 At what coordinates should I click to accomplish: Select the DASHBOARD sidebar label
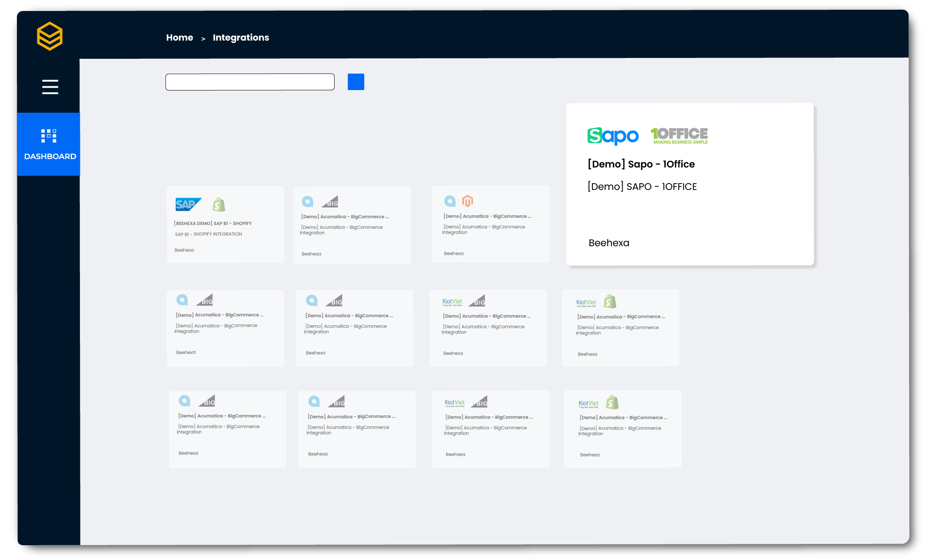click(50, 156)
